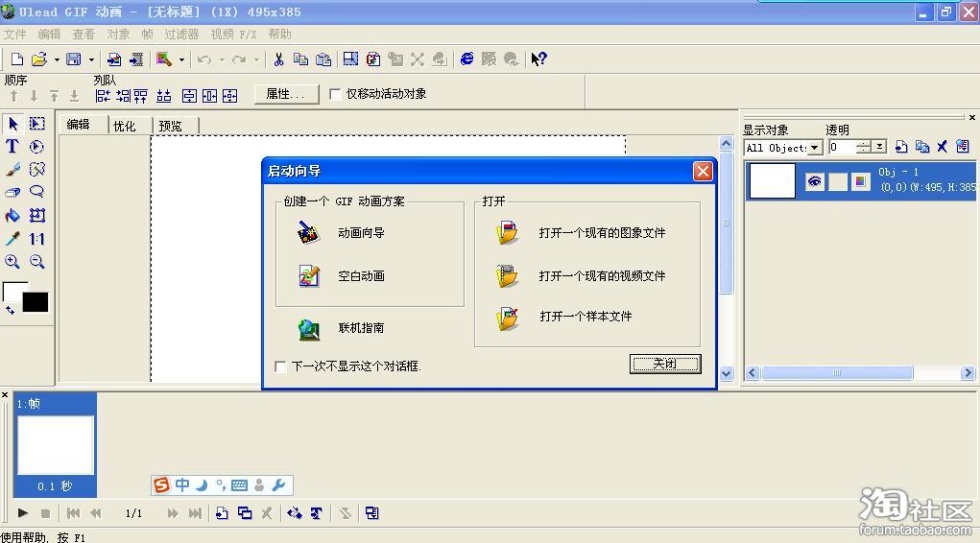Select the Text tool
This screenshot has height=543, width=980.
pyautogui.click(x=12, y=146)
